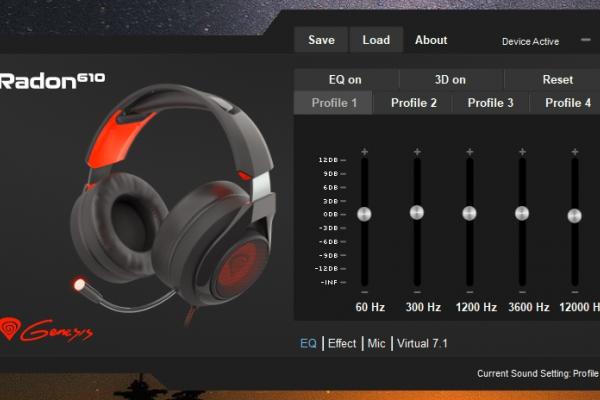
Task: Decrease 60 Hz gain with minus icon
Action: pos(364,292)
